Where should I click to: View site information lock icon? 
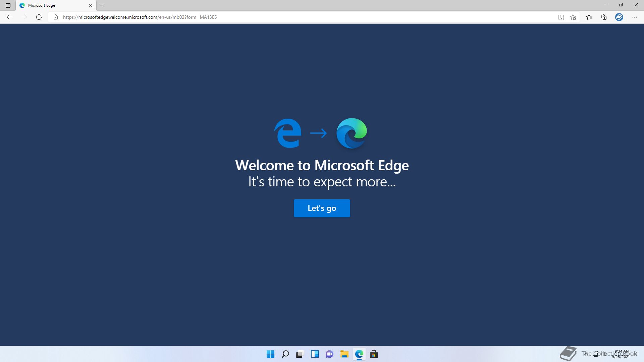[x=56, y=17]
